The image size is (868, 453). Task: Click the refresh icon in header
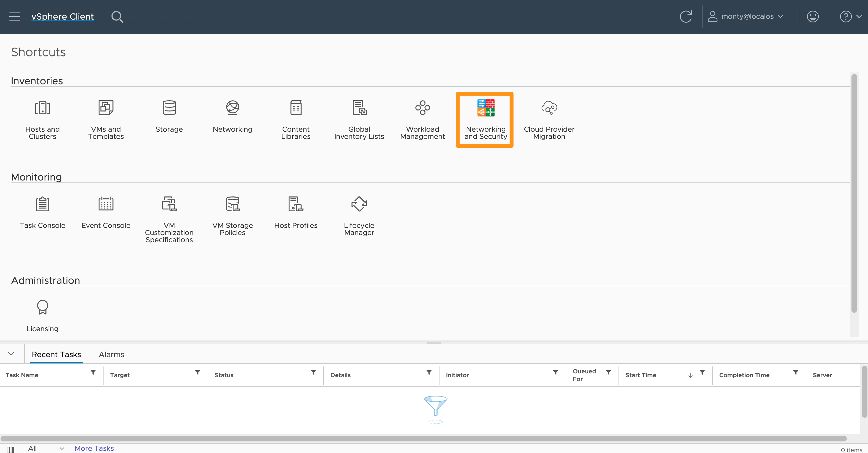tap(685, 17)
